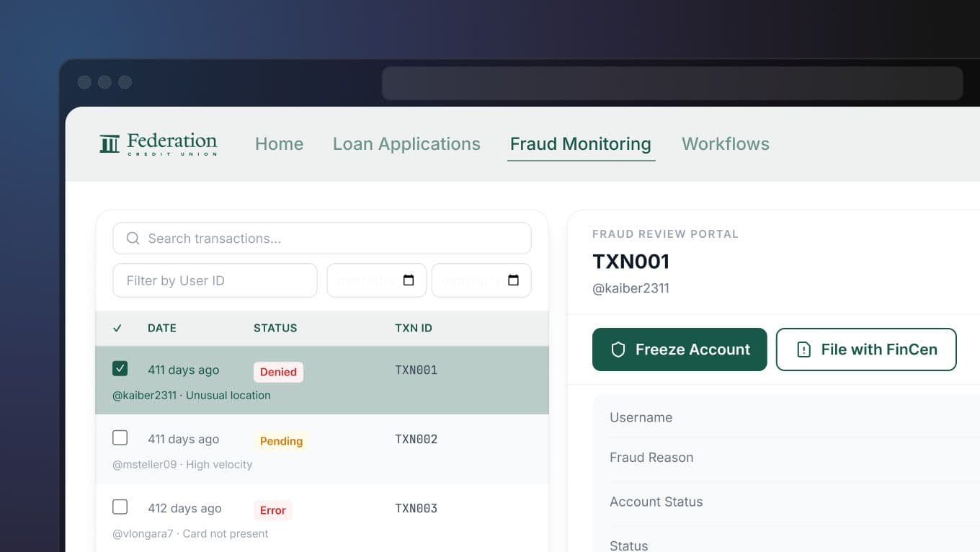The height and width of the screenshot is (552, 980).
Task: Click @kaiber2311 under the portal heading
Action: tap(631, 288)
